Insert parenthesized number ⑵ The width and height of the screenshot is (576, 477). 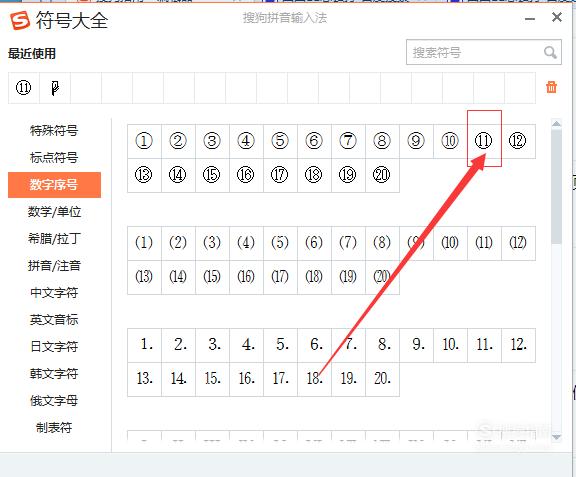coord(178,243)
